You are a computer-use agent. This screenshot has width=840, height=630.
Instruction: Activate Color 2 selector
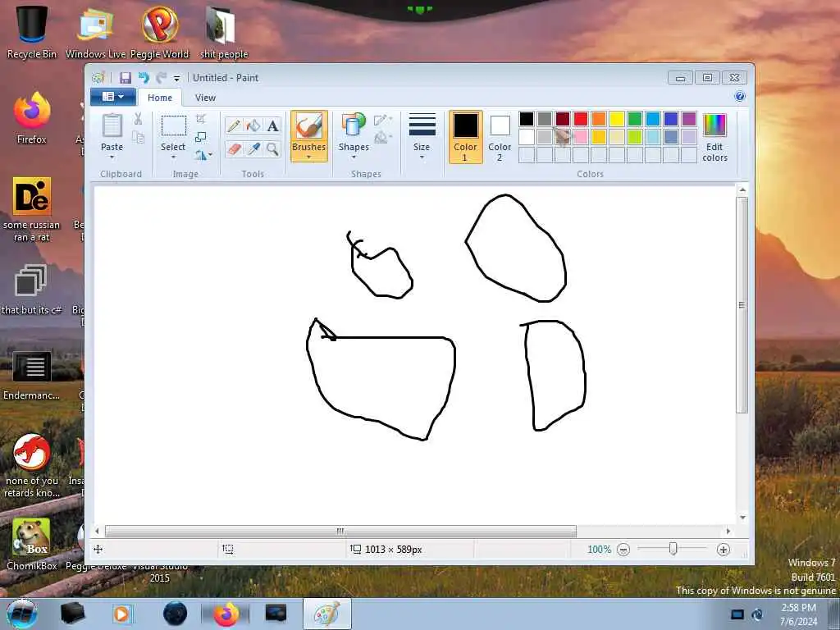click(500, 137)
